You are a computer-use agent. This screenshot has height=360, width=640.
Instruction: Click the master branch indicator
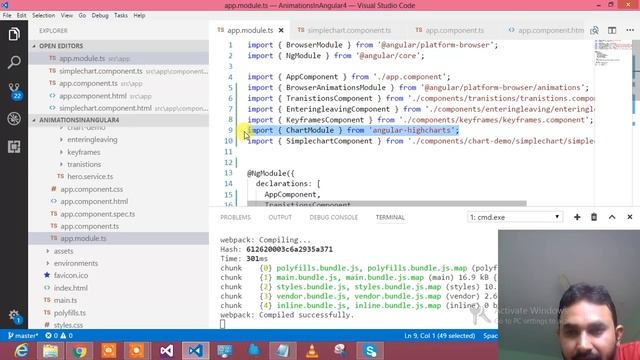[23, 336]
